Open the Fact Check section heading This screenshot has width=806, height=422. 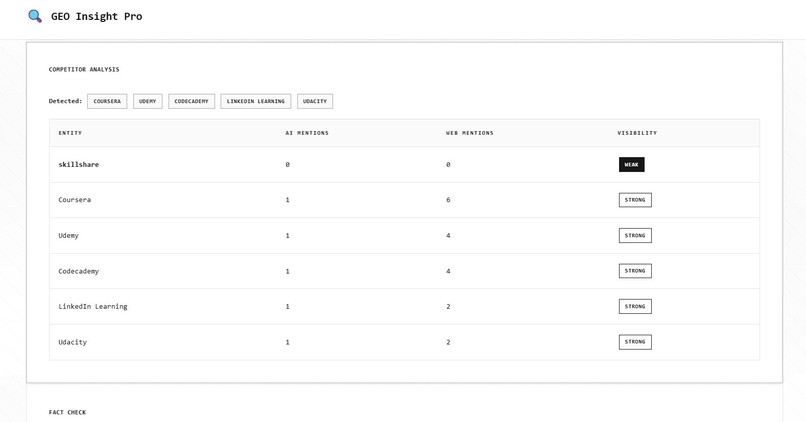[67, 412]
